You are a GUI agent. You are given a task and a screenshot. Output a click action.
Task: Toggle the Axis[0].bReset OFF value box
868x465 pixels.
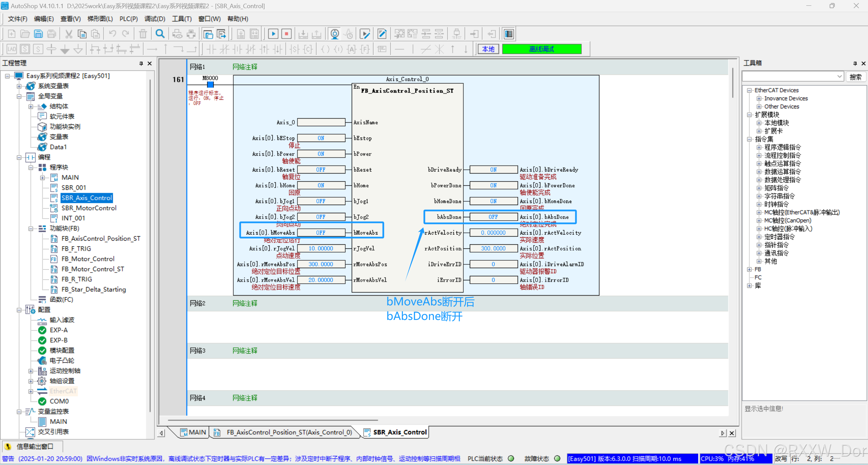(321, 170)
